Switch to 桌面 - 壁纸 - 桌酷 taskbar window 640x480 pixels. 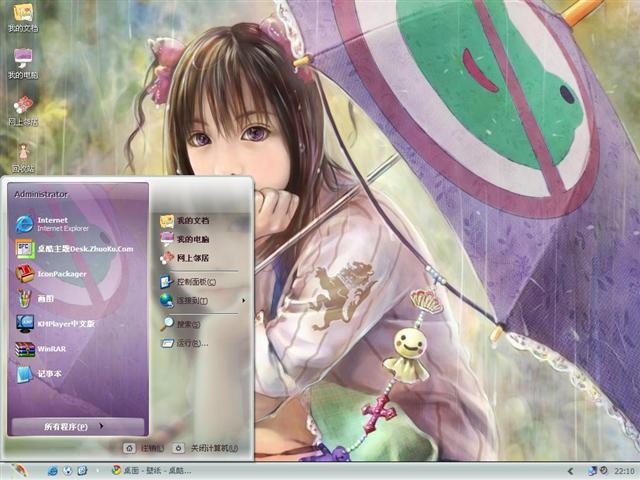click(151, 471)
